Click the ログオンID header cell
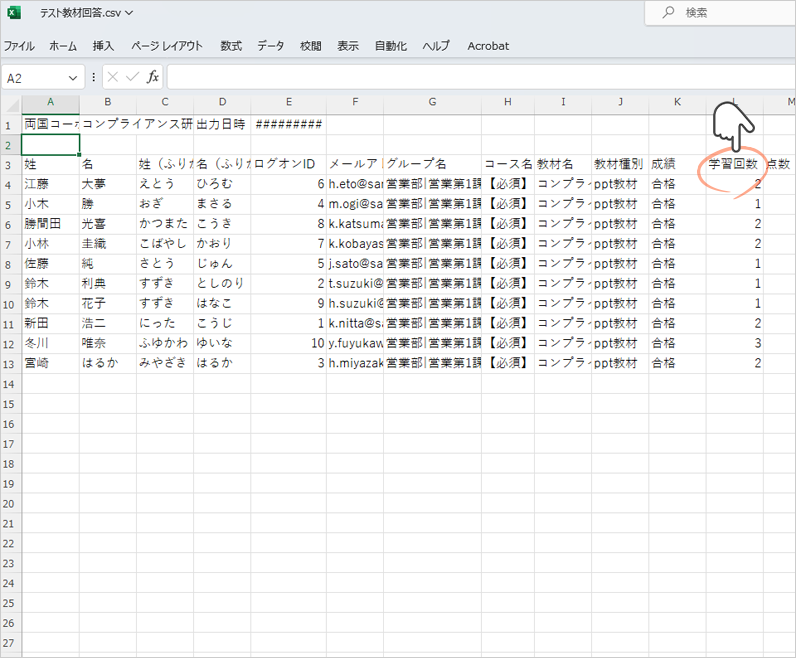The width and height of the screenshot is (796, 658). pos(288,164)
